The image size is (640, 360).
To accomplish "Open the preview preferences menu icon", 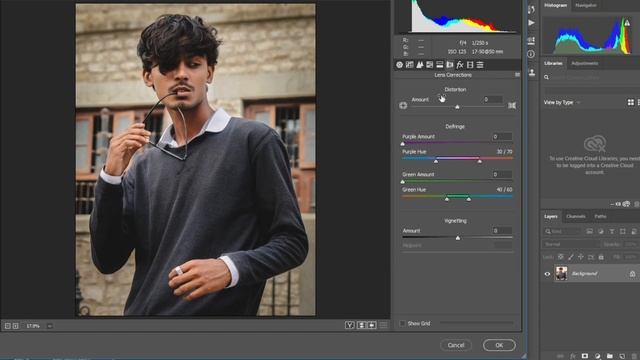I will click(383, 325).
